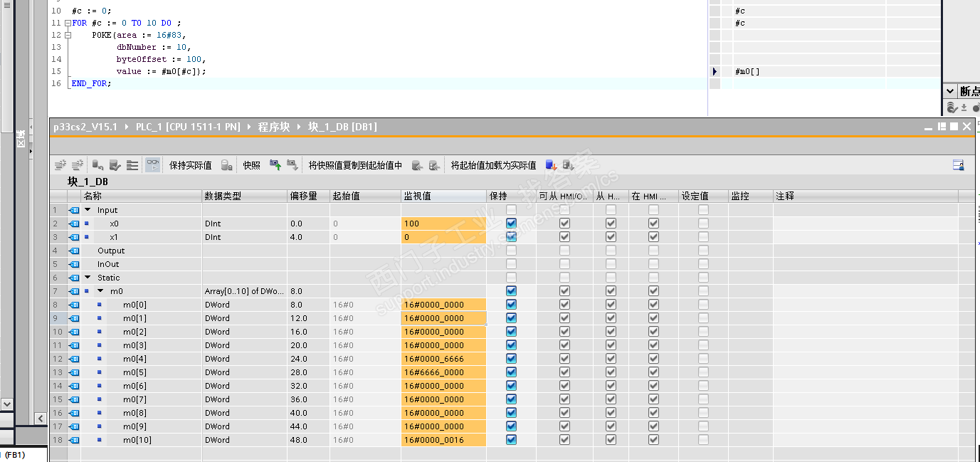Click the 起始值 column header
This screenshot has width=980, height=462.
coord(365,196)
